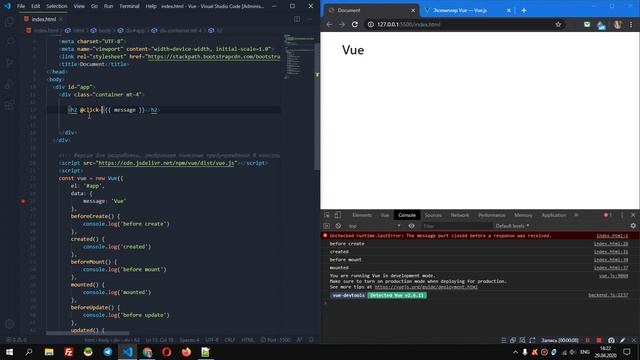Close the DevTools panel
The image size is (640, 360).
click(633, 215)
